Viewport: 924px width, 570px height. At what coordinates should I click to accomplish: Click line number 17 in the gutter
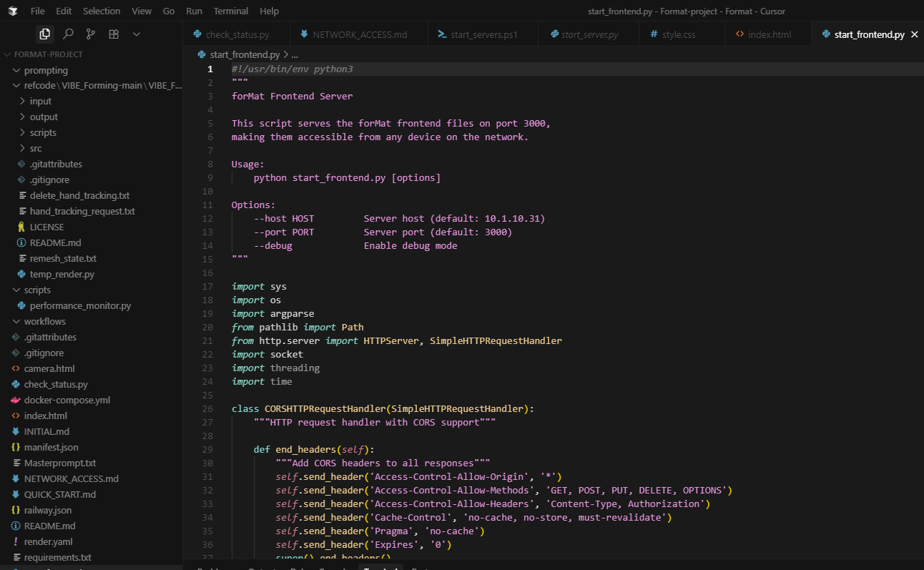coord(208,287)
